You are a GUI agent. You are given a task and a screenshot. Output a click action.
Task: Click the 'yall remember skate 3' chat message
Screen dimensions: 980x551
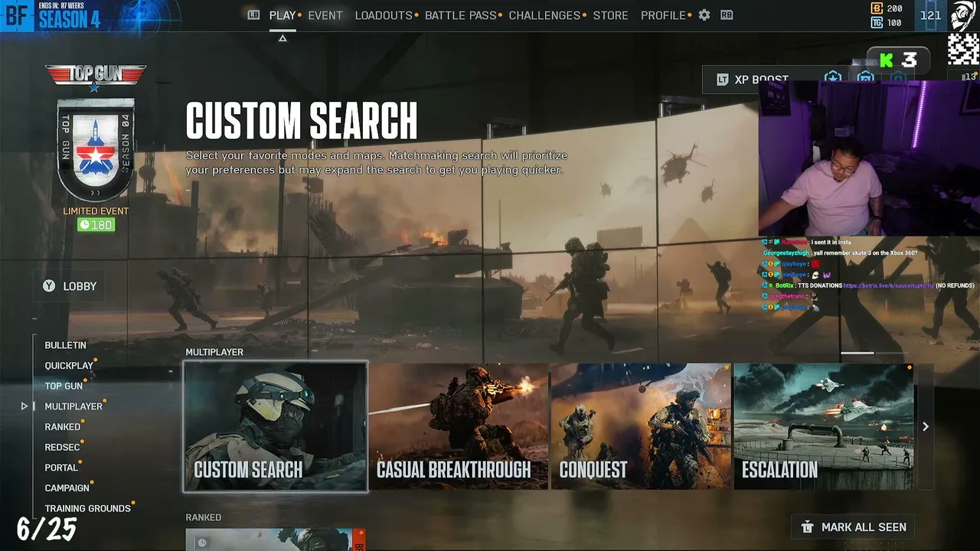(840, 253)
